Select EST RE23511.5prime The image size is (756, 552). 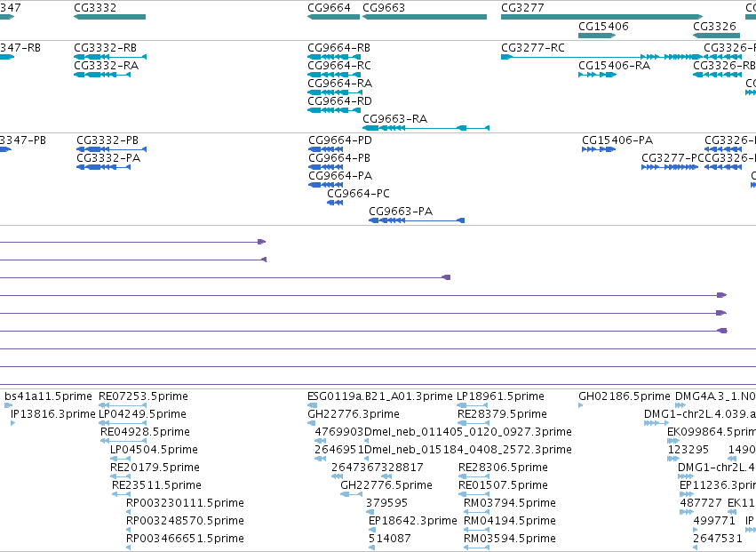tap(121, 494)
